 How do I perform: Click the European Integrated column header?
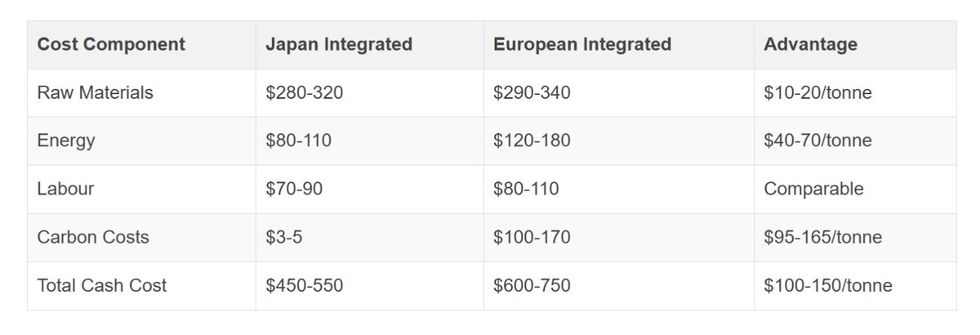[582, 44]
